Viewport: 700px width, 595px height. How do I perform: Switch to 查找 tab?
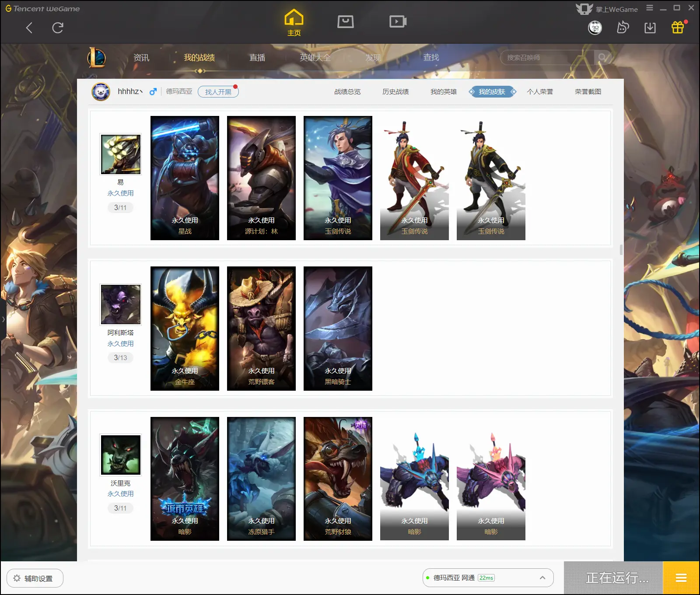pos(431,57)
